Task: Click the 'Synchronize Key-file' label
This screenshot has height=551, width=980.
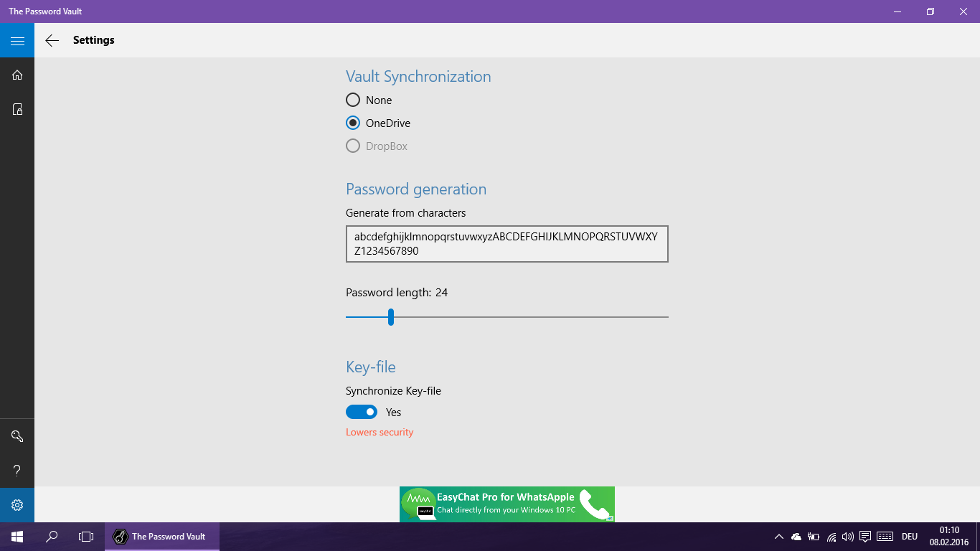Action: [x=394, y=391]
